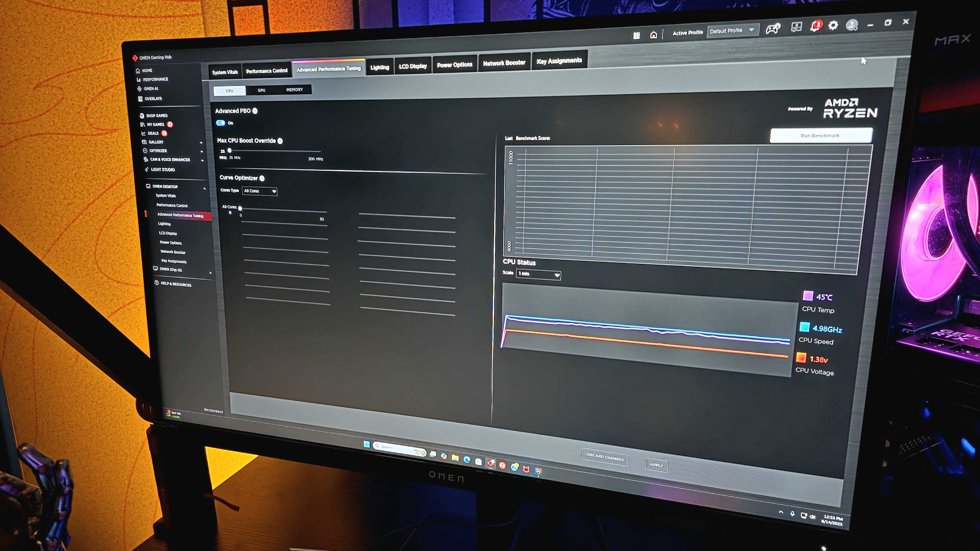
Task: Open Task View on the taskbar
Action: point(433,454)
